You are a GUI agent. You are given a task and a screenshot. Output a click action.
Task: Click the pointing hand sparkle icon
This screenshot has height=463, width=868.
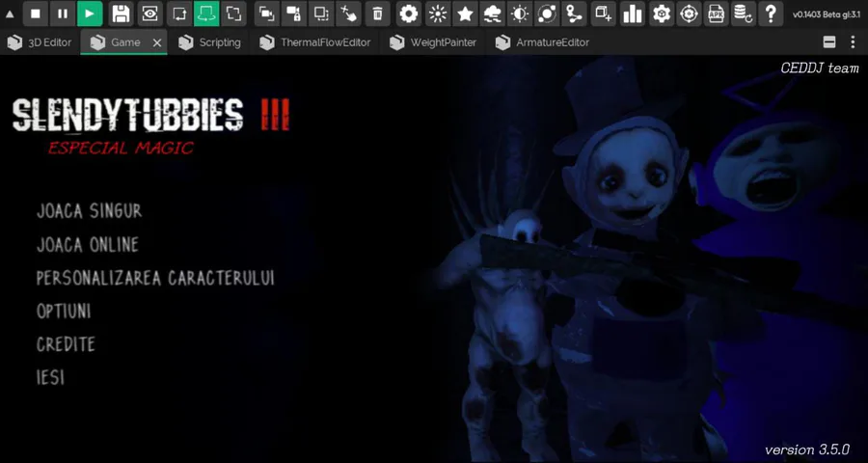pyautogui.click(x=349, y=14)
